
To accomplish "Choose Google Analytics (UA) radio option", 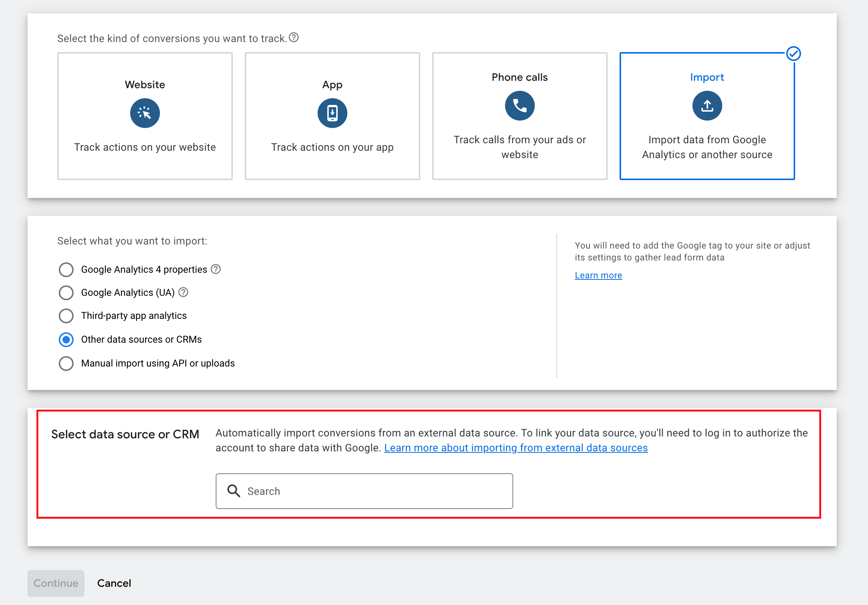I will tap(66, 293).
